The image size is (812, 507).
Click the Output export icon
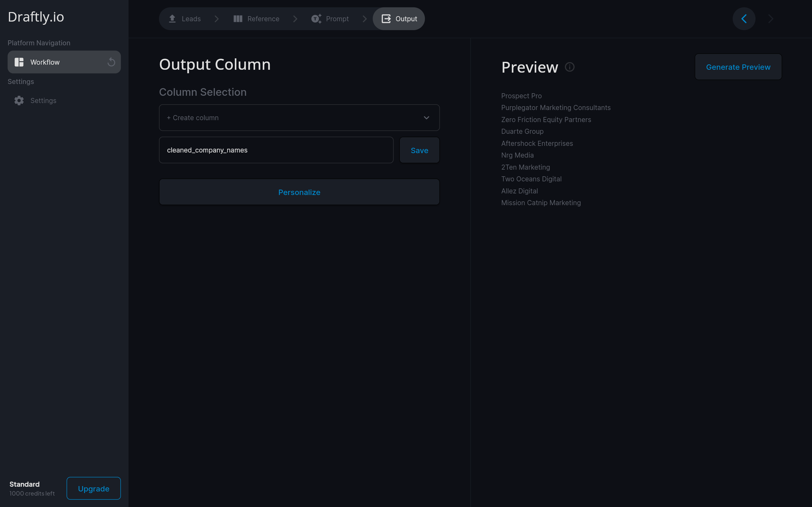386,19
